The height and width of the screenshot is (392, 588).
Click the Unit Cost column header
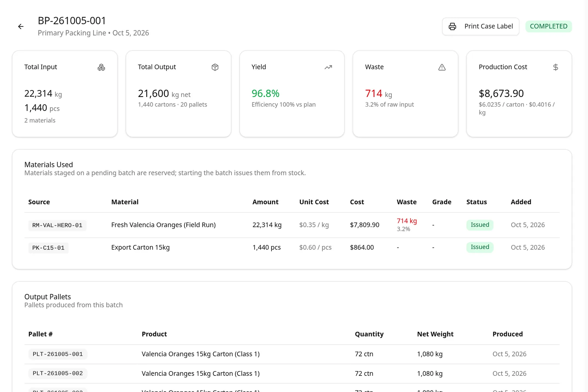(314, 202)
